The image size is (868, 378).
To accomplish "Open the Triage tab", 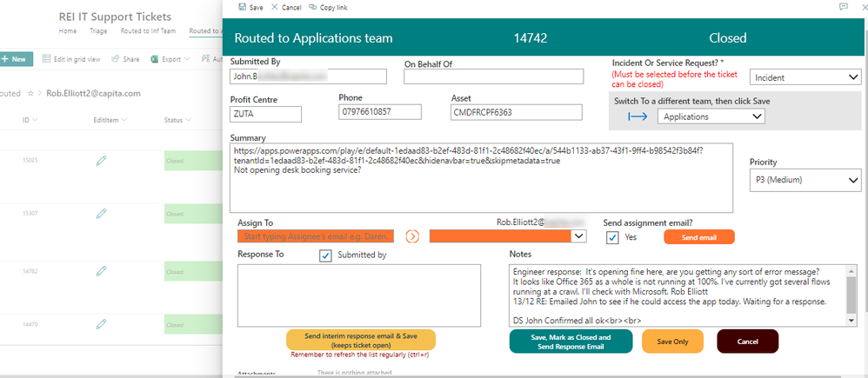I will click(x=98, y=31).
